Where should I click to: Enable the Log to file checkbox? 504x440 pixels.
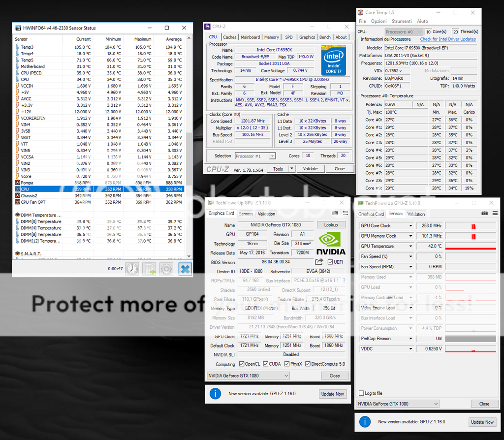tap(361, 393)
